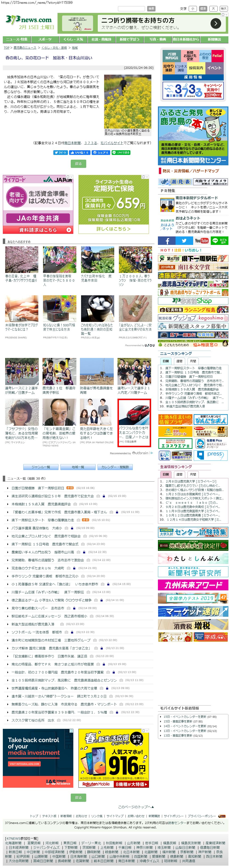Click the Facebook icon in sidebar
The image size is (231, 868).
[167, 241]
